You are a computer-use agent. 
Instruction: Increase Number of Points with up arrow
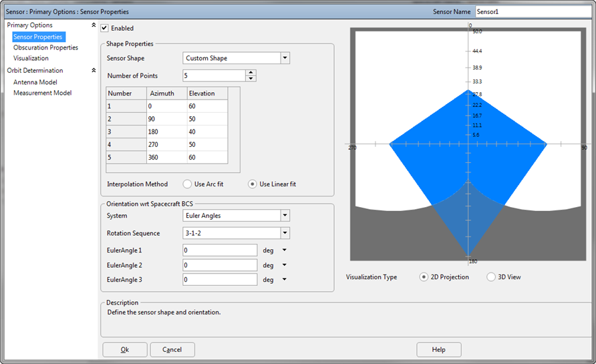tap(251, 73)
